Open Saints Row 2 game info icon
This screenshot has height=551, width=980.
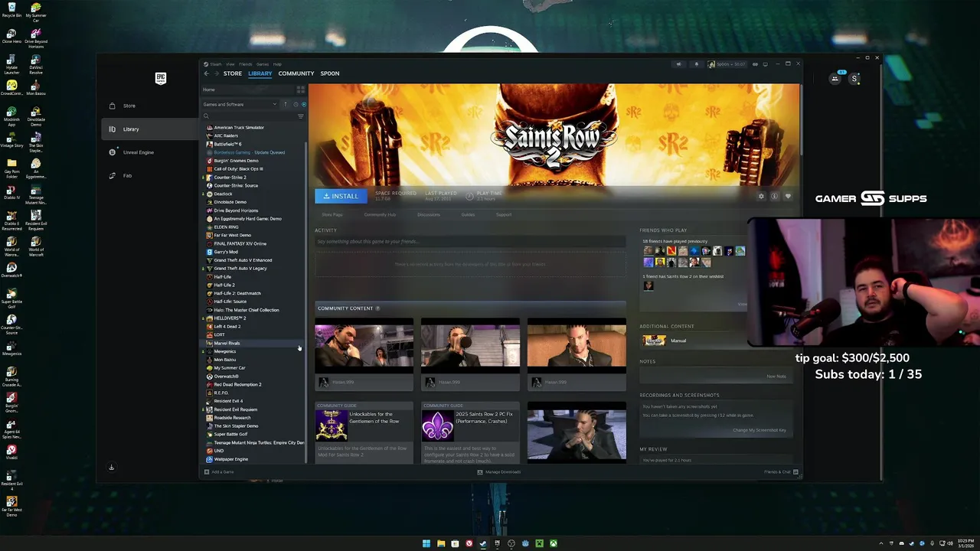[774, 197]
